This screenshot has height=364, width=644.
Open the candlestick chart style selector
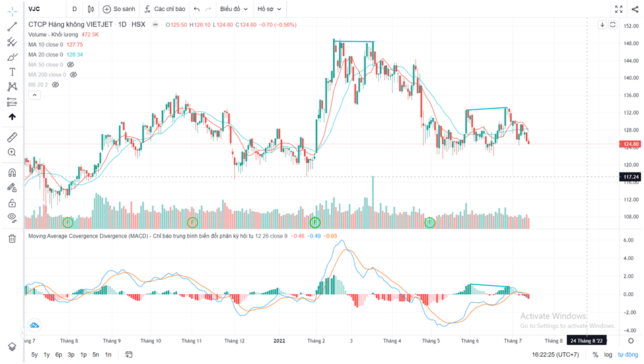point(90,9)
